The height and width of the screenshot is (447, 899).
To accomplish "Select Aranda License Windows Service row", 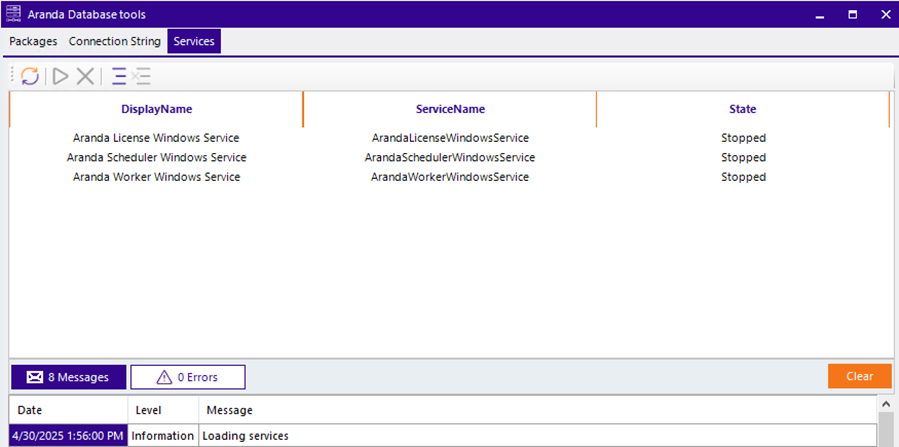I will (x=156, y=138).
